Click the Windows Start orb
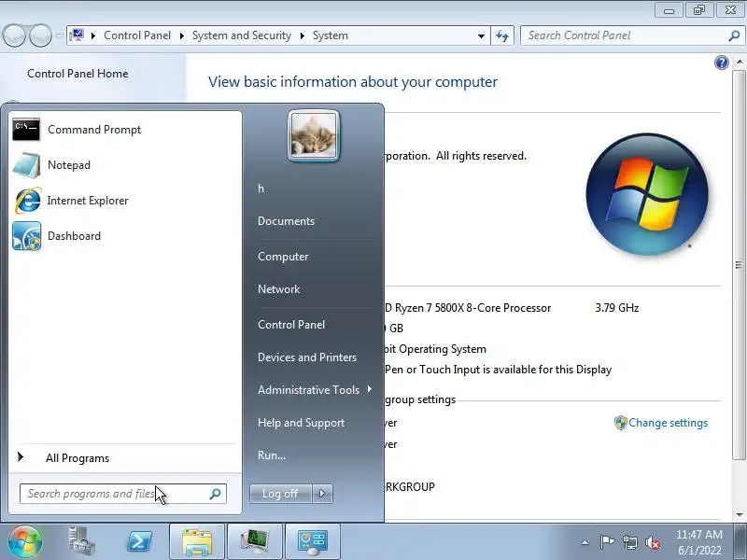747x560 pixels. tap(25, 541)
